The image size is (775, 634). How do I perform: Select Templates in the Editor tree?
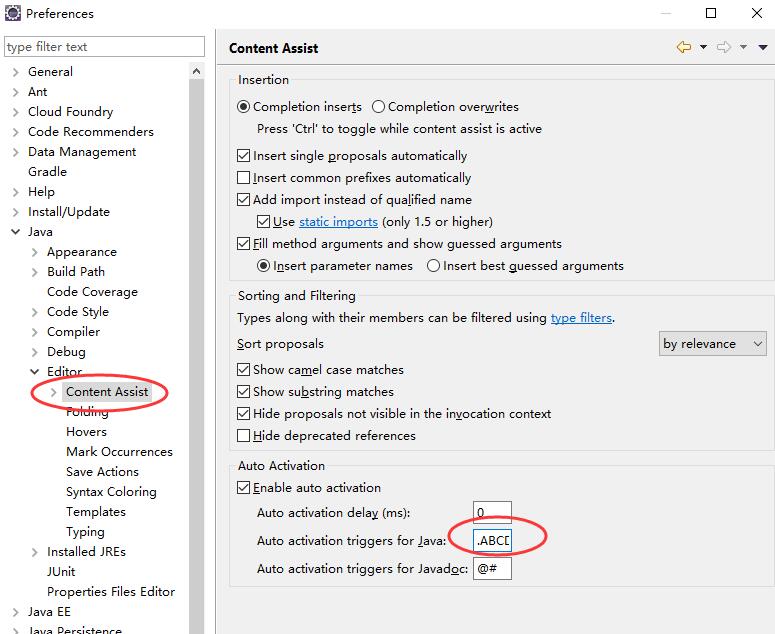tap(96, 512)
